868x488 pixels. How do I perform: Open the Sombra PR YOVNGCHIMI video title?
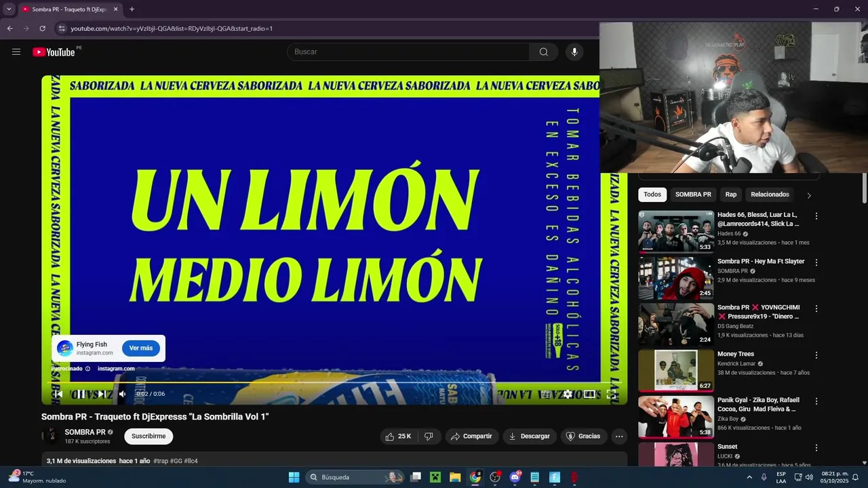(758, 312)
